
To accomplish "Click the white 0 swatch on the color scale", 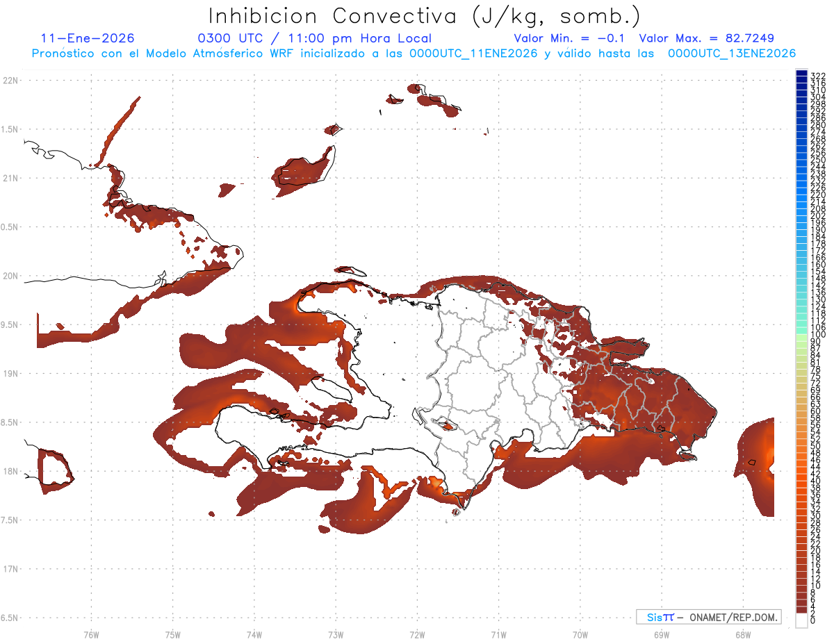I will (x=801, y=622).
